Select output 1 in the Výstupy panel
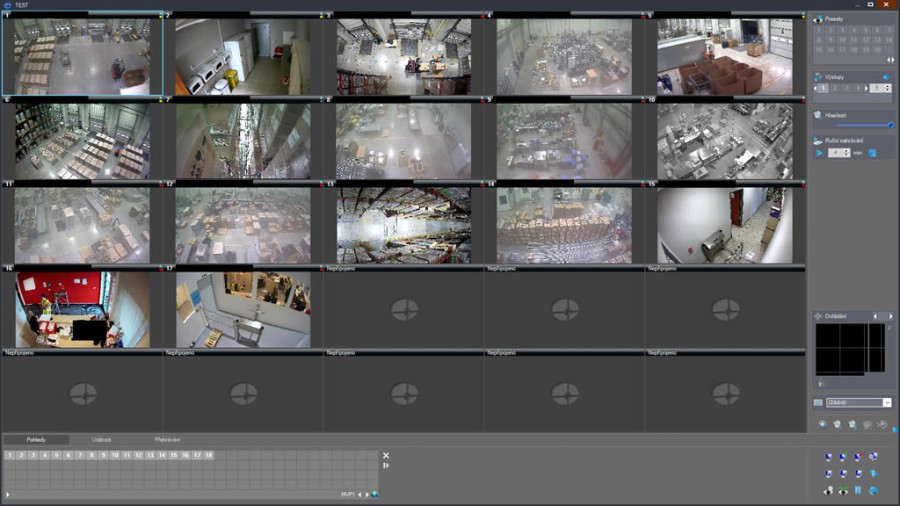 pos(823,88)
